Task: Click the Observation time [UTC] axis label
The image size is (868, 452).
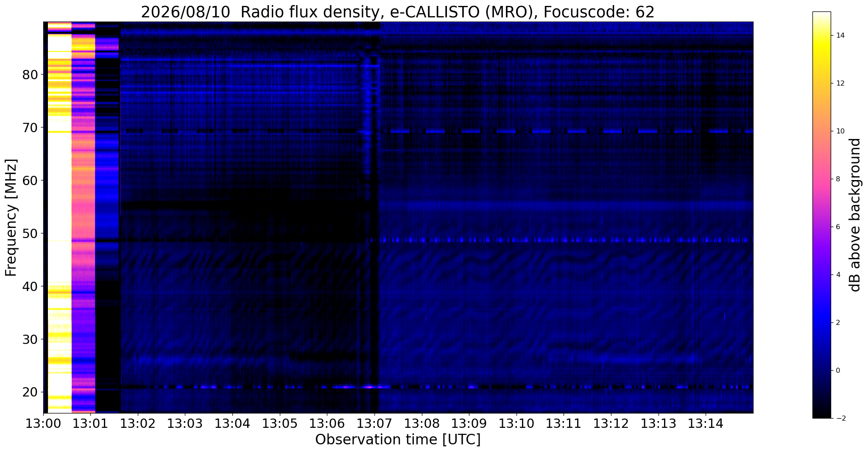Action: point(398,440)
